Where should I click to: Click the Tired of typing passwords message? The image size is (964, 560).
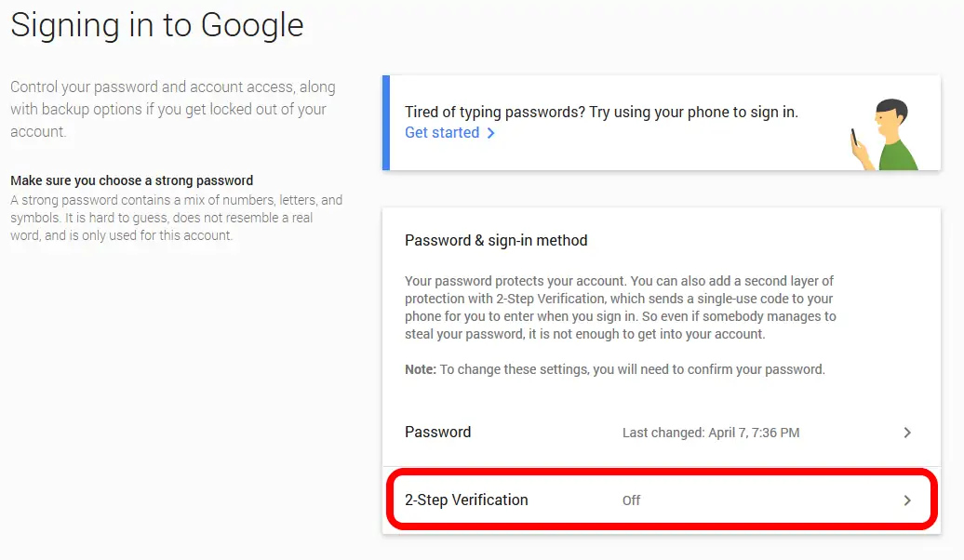click(601, 112)
